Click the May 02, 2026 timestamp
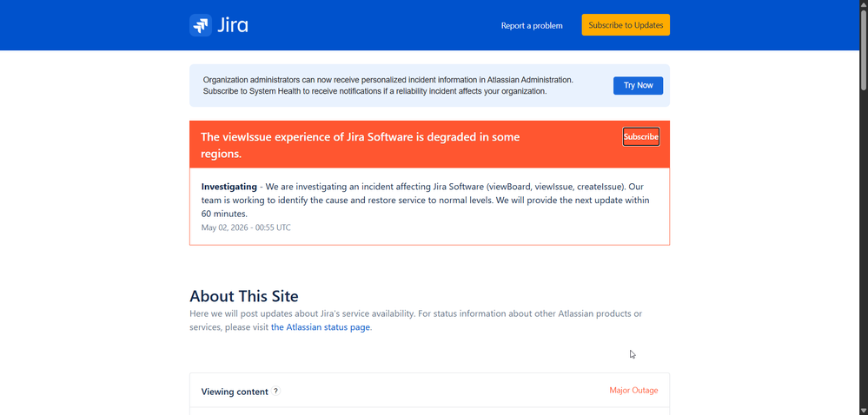Screen dimensions: 868x415 click(246, 227)
